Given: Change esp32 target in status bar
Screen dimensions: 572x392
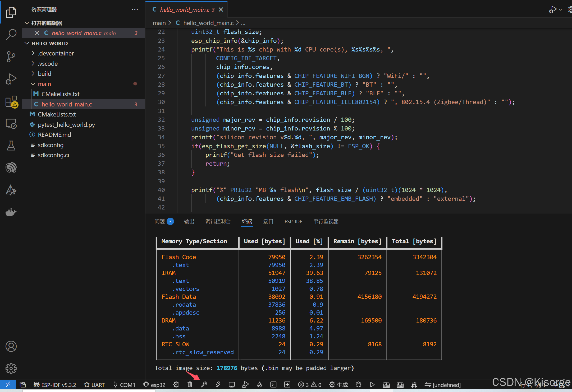Looking at the screenshot, I should (x=154, y=385).
